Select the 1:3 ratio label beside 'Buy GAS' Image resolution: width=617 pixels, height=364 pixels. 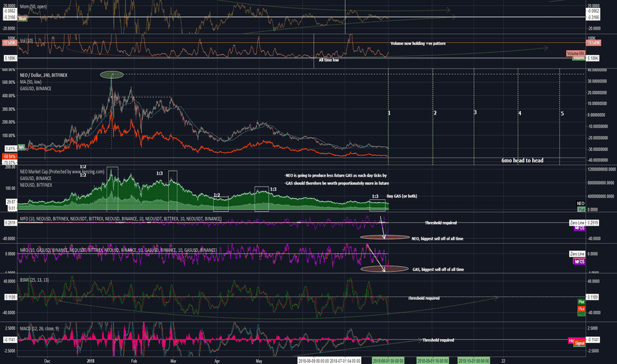point(375,196)
